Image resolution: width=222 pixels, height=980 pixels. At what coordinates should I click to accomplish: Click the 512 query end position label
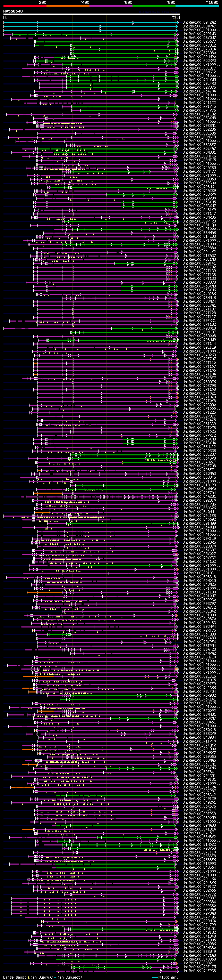click(x=175, y=17)
